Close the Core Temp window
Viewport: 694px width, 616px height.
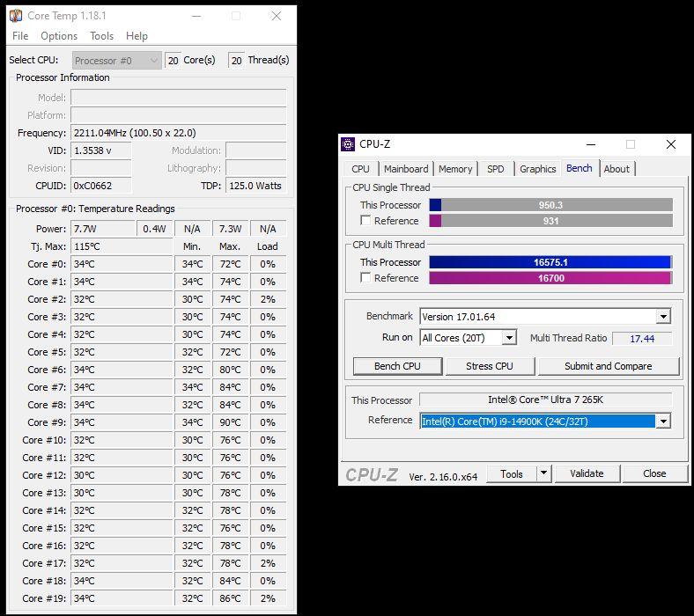(277, 16)
